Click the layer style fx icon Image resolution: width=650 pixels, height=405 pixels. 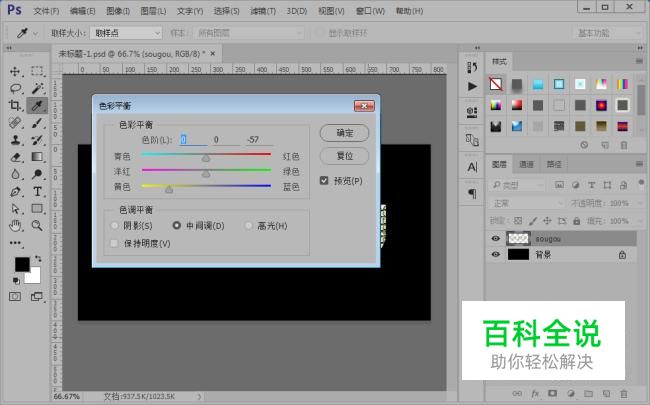click(535, 393)
